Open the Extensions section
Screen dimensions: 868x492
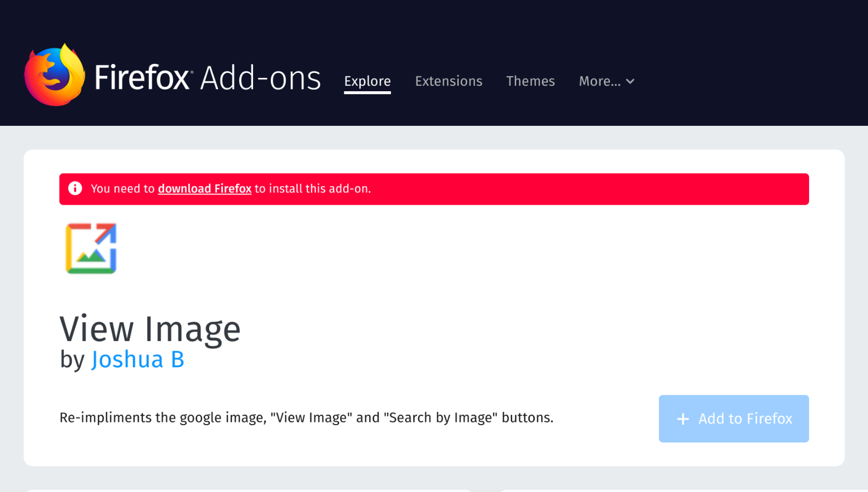click(x=448, y=81)
